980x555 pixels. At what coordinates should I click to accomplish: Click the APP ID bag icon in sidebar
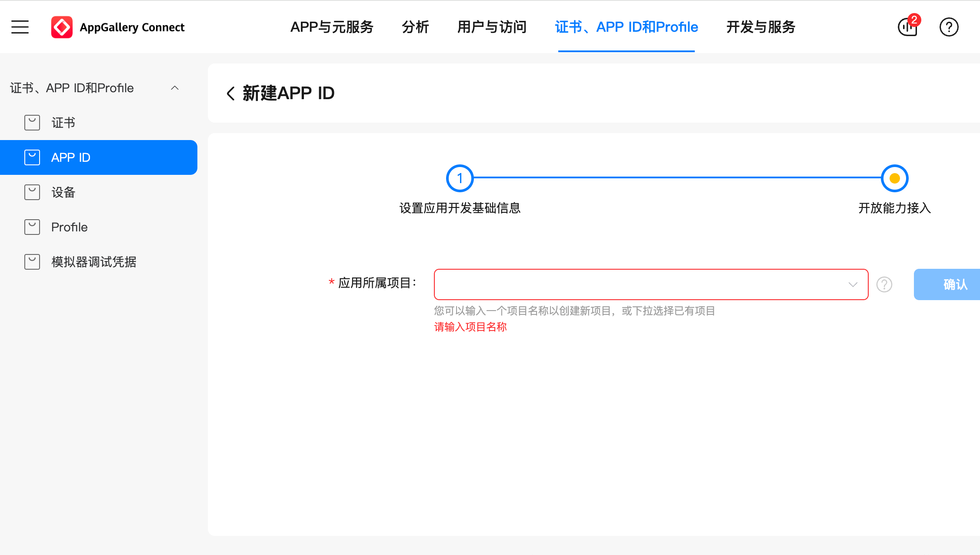coord(32,157)
